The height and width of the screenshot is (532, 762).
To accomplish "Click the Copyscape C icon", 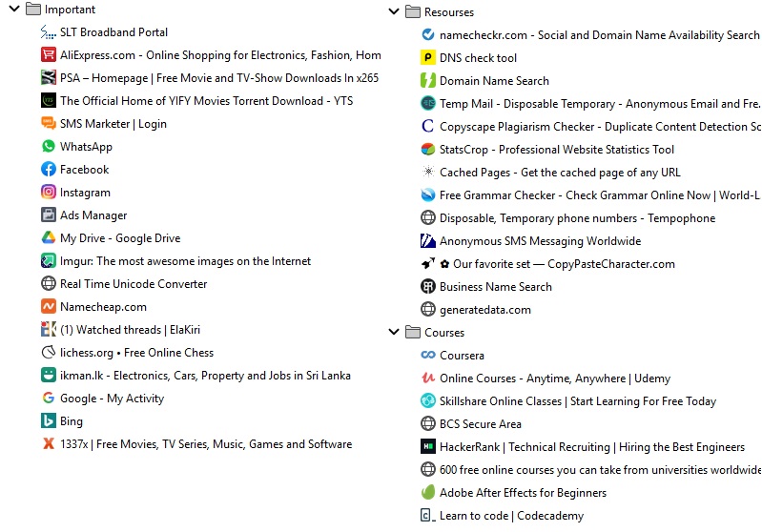I will pos(427,126).
